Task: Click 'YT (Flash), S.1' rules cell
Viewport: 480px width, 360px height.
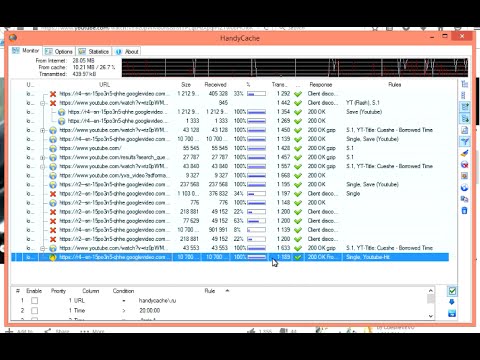Action: pyautogui.click(x=363, y=103)
